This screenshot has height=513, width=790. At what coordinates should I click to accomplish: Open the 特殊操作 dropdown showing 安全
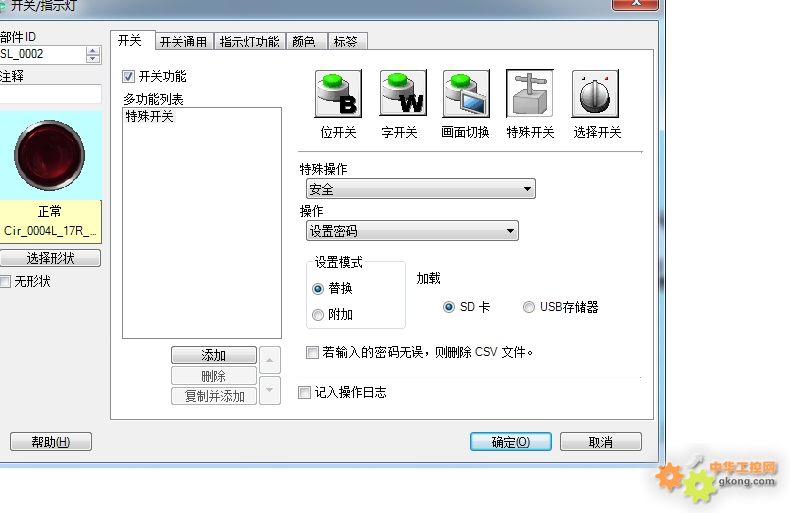tap(420, 189)
